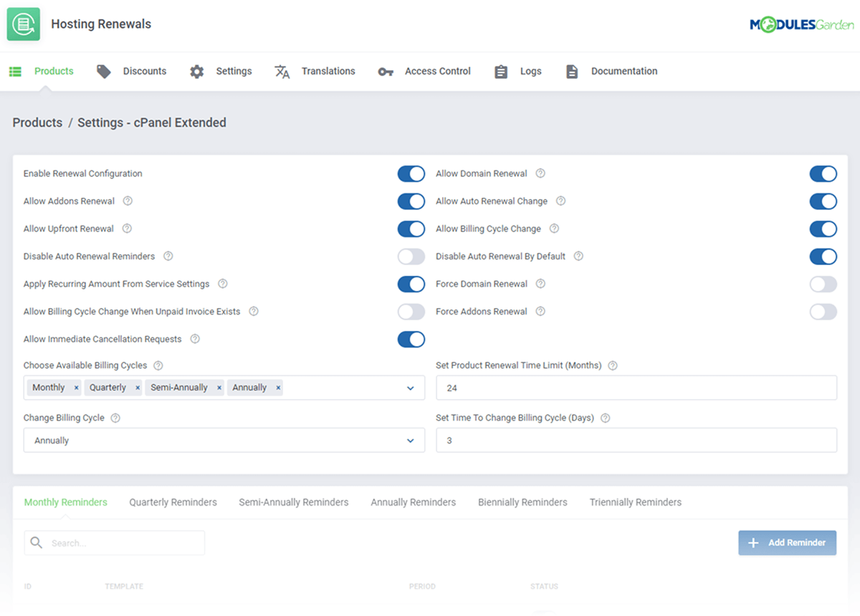Click the Settings gear icon
The height and width of the screenshot is (616, 860).
(197, 72)
